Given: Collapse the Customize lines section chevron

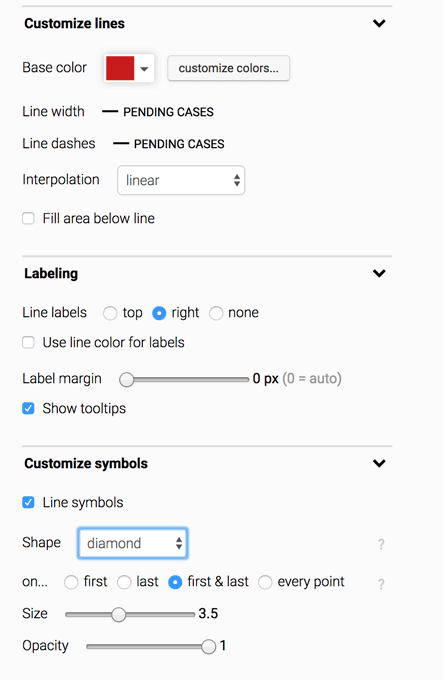Looking at the screenshot, I should pyautogui.click(x=379, y=23).
